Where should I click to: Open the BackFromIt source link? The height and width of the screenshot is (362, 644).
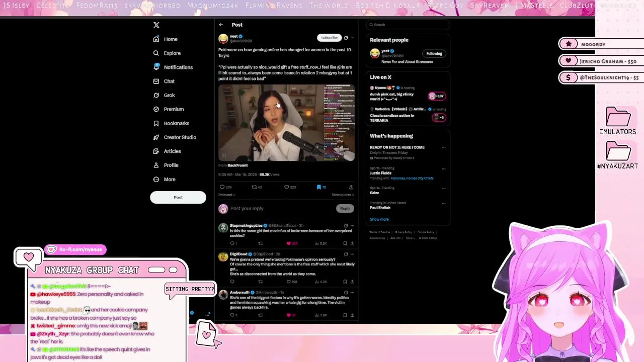coord(237,165)
